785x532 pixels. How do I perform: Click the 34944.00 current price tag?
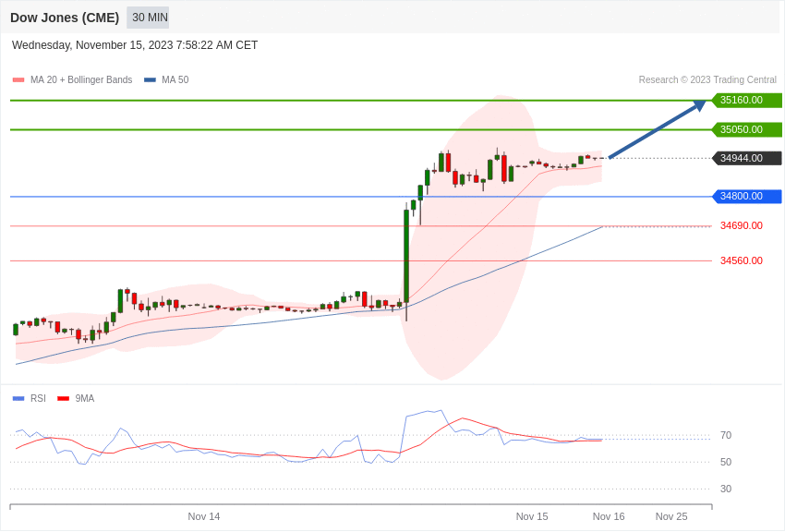[x=746, y=158]
